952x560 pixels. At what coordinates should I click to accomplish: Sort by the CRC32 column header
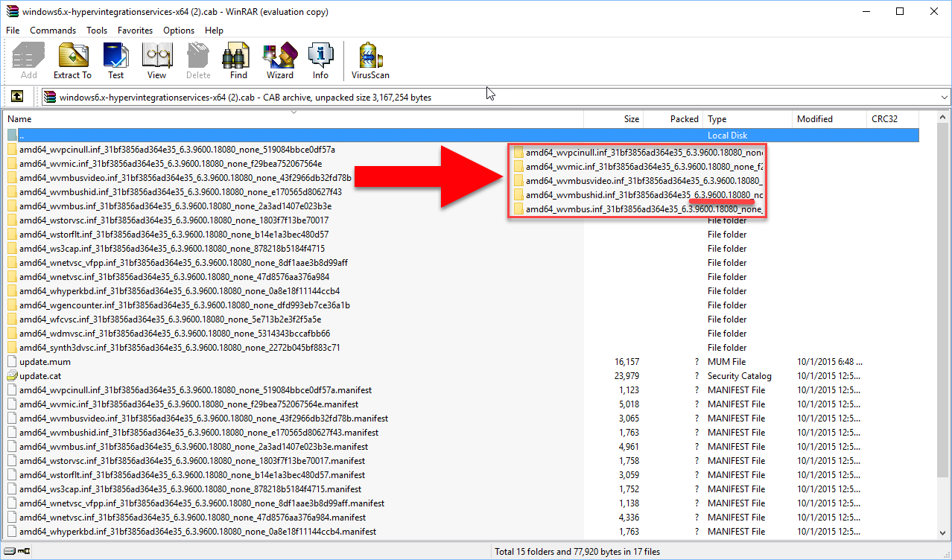[893, 119]
